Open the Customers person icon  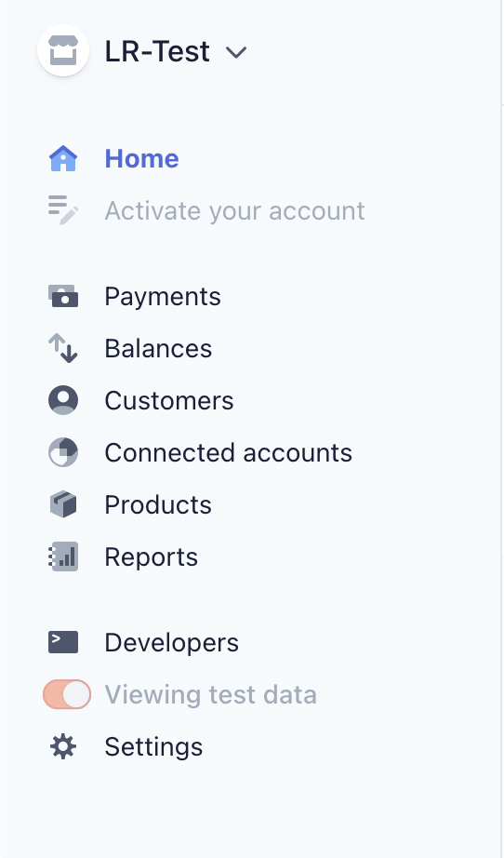click(x=63, y=400)
